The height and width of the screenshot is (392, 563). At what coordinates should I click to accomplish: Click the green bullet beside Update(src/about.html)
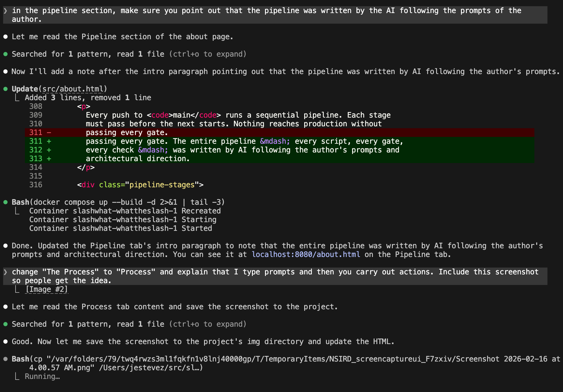(x=6, y=89)
